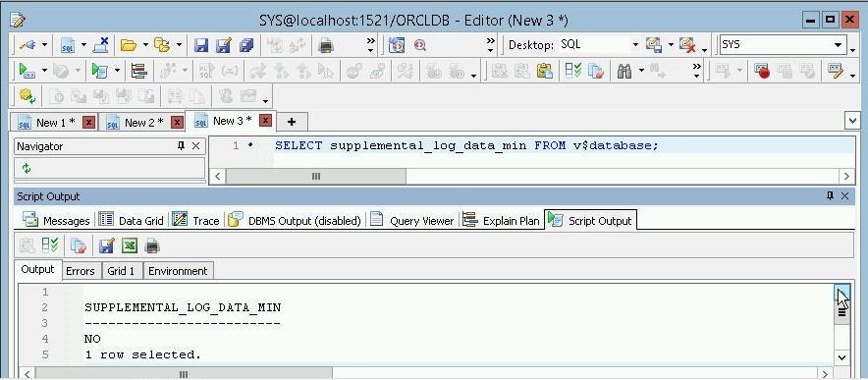Click the printer icon in the top toolbar

(326, 45)
